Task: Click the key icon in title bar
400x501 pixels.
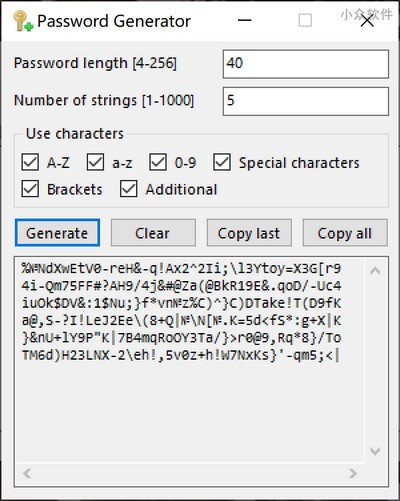Action: 23,21
